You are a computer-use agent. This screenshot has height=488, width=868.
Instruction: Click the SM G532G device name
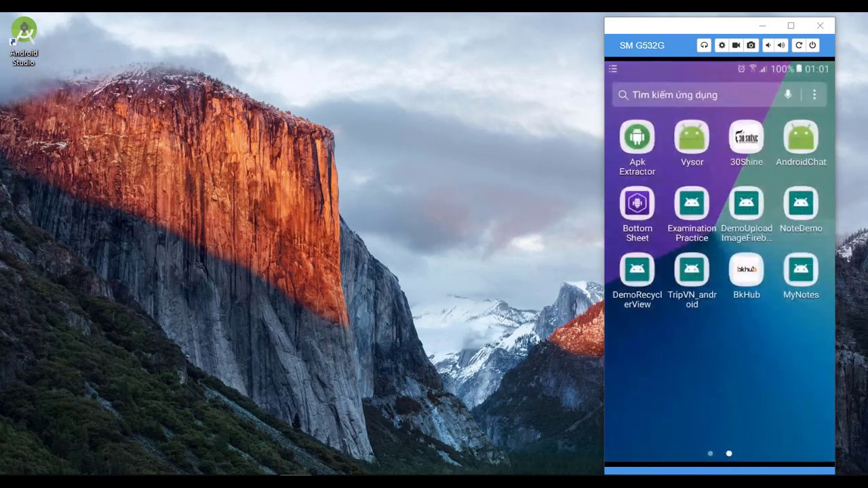642,45
